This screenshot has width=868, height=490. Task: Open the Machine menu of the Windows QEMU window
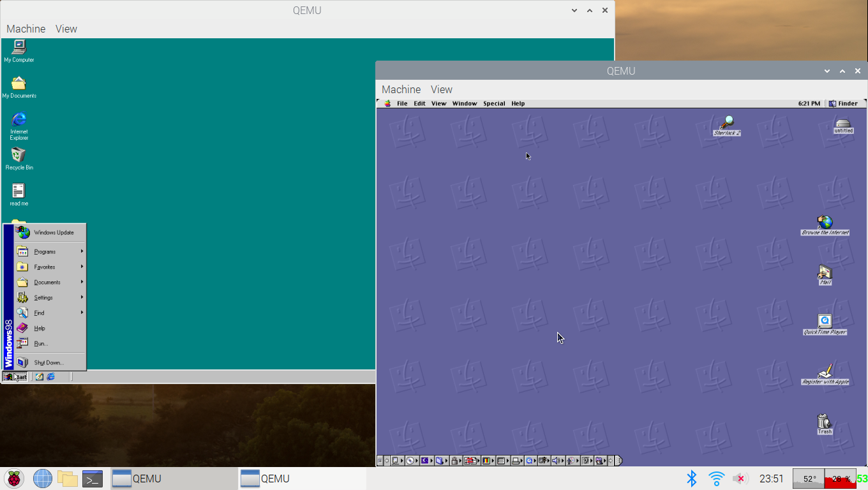[x=26, y=29]
